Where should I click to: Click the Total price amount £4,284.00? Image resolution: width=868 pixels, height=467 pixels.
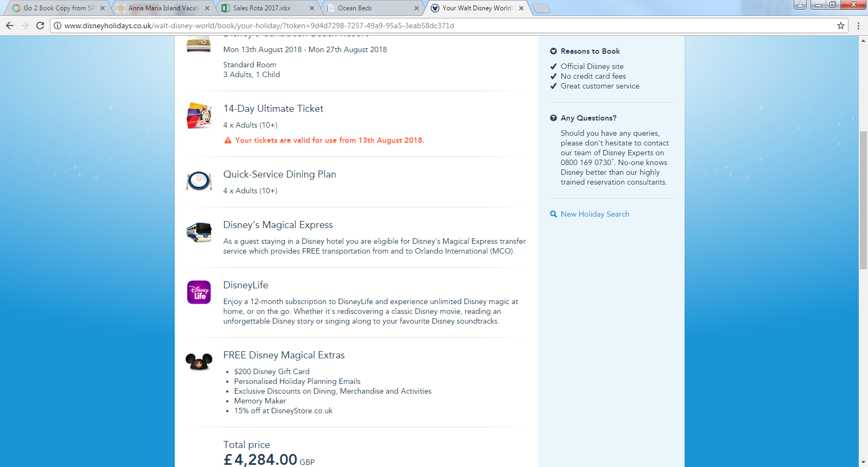coord(260,459)
